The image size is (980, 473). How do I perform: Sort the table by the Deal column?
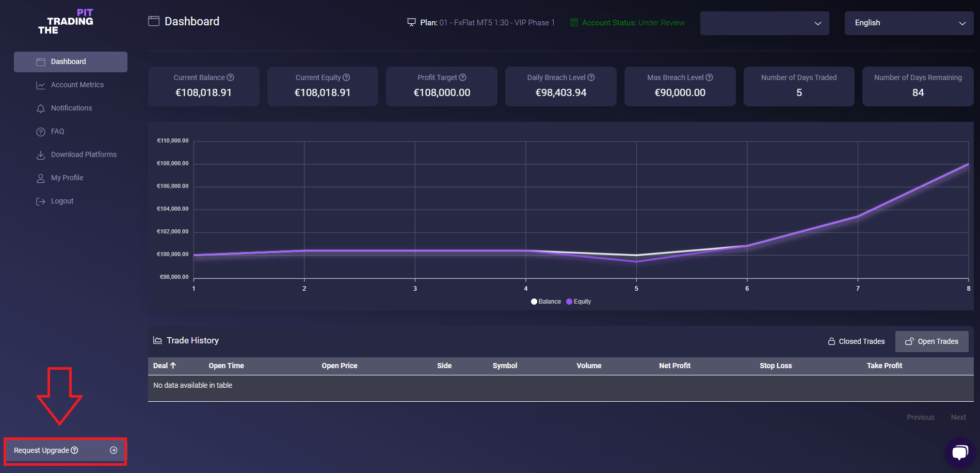tap(165, 366)
